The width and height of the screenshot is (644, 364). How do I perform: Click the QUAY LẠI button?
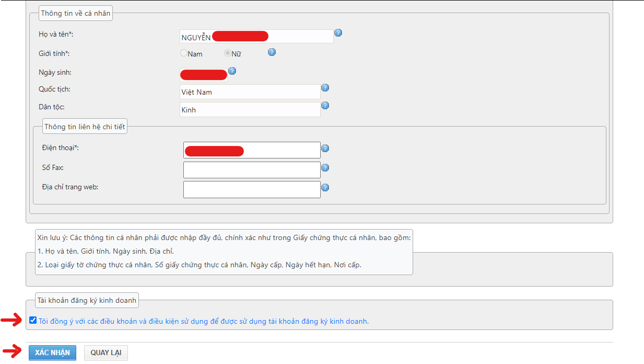coord(106,352)
